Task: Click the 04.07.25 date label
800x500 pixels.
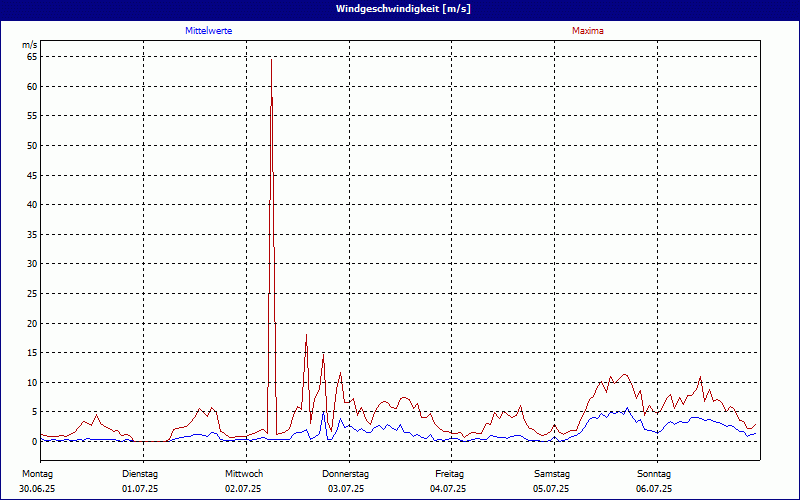Action: coord(449,489)
